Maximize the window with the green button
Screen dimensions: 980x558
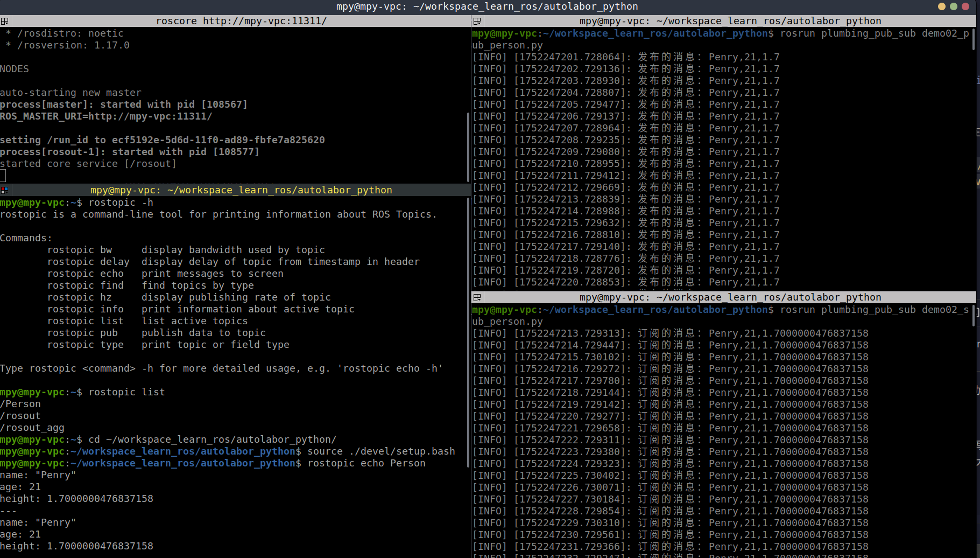click(954, 6)
